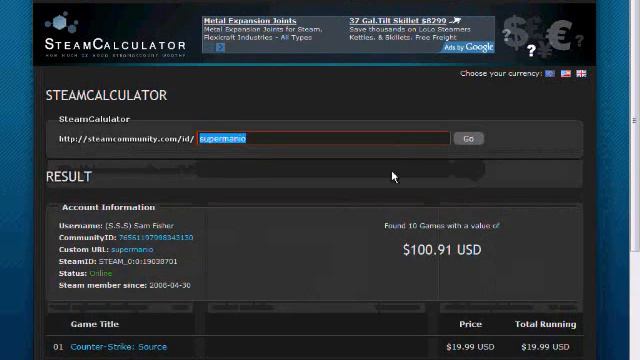Click the currency symbols banner graphic
The height and width of the screenshot is (360, 640).
click(543, 37)
